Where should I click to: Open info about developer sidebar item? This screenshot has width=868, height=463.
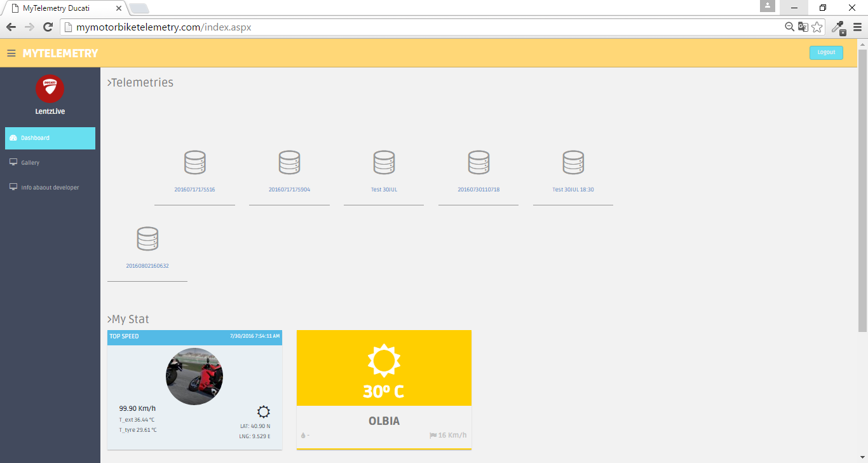pyautogui.click(x=50, y=188)
